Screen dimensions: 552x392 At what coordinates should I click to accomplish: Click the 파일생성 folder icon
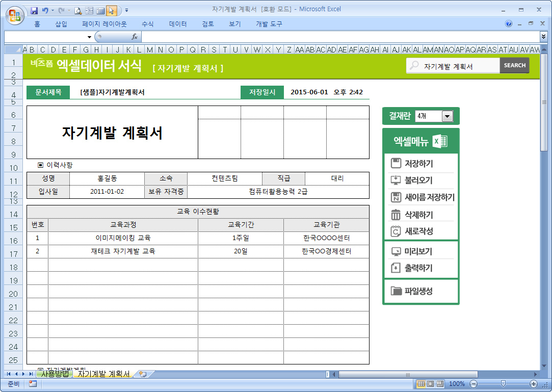pos(396,291)
